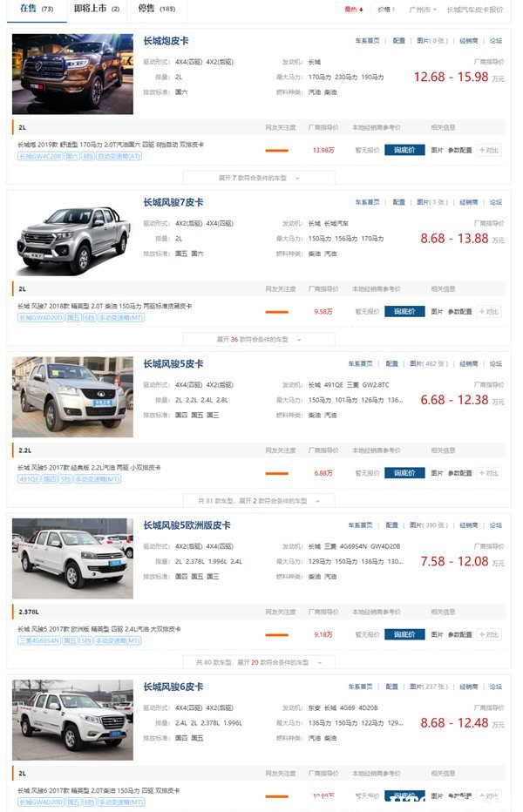Click 询底价 button for 长城炮 2019款
The height and width of the screenshot is (812, 523).
[404, 150]
